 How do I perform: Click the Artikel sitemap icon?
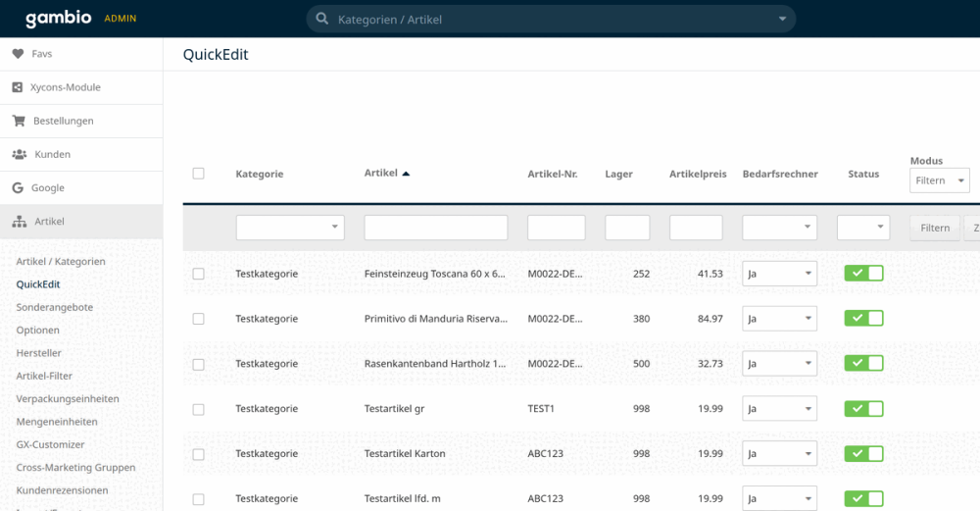[x=20, y=222]
